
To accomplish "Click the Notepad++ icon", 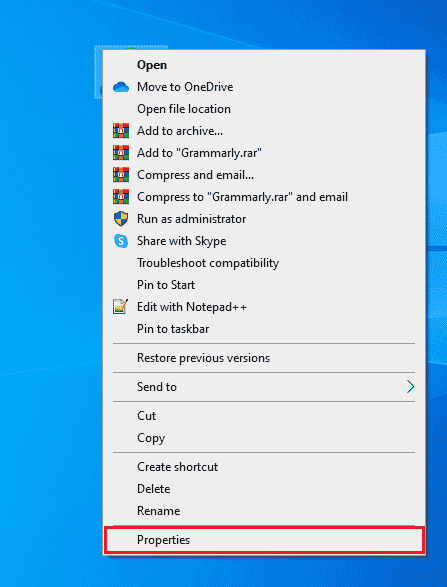I will click(121, 307).
